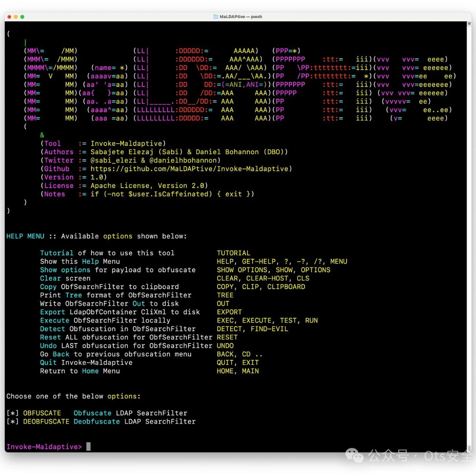
Task: Click the green zoom window button
Action: click(22, 17)
